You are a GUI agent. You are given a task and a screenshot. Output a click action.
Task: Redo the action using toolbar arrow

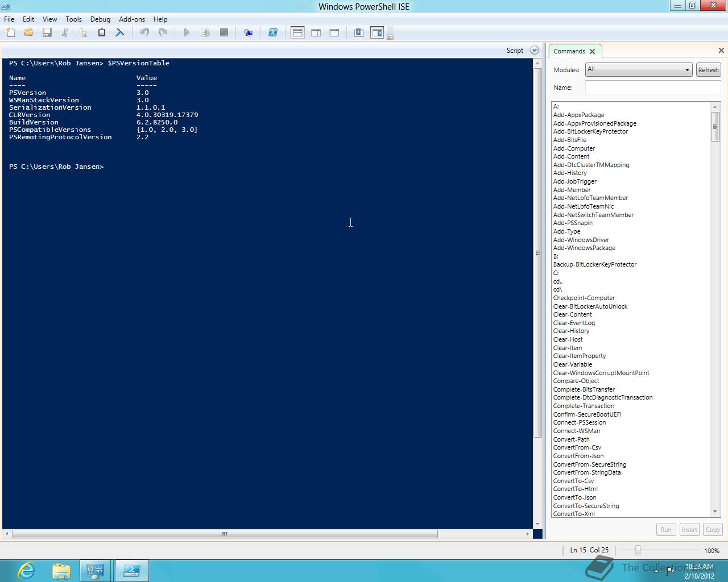163,33
